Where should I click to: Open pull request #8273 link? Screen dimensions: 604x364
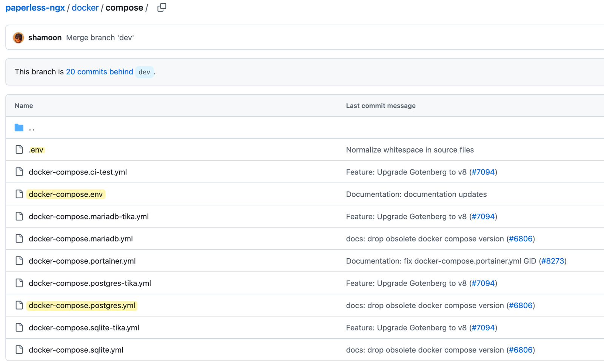coord(553,261)
